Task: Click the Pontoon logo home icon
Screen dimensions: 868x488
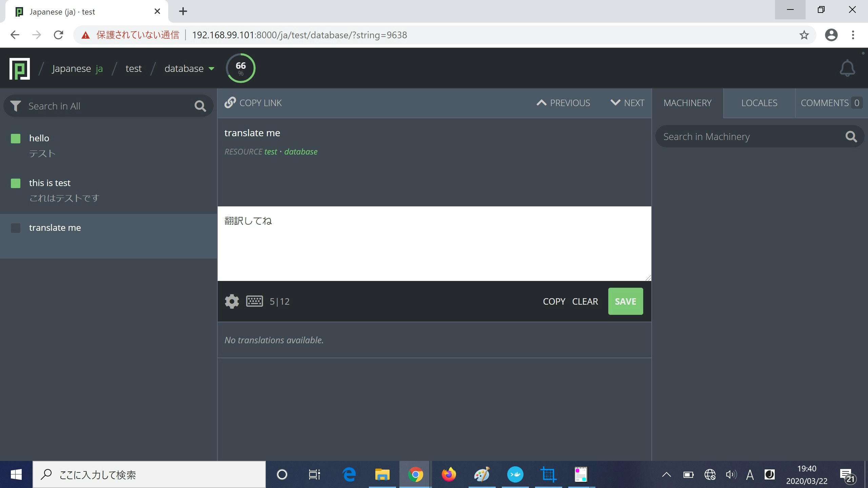Action: [20, 68]
